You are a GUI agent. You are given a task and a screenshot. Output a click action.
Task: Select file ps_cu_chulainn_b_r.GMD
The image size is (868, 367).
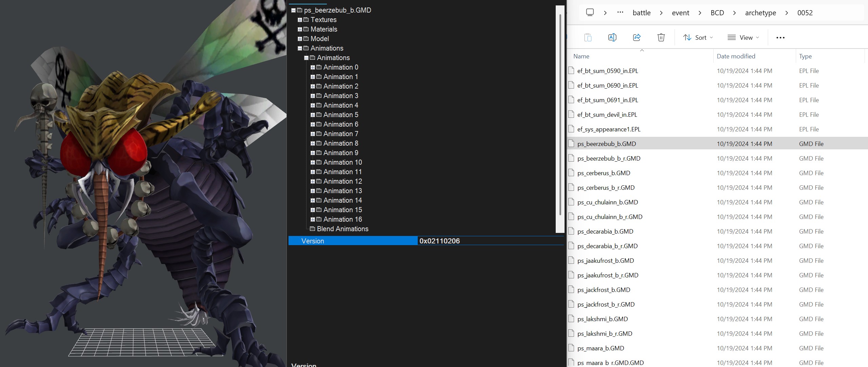point(610,217)
